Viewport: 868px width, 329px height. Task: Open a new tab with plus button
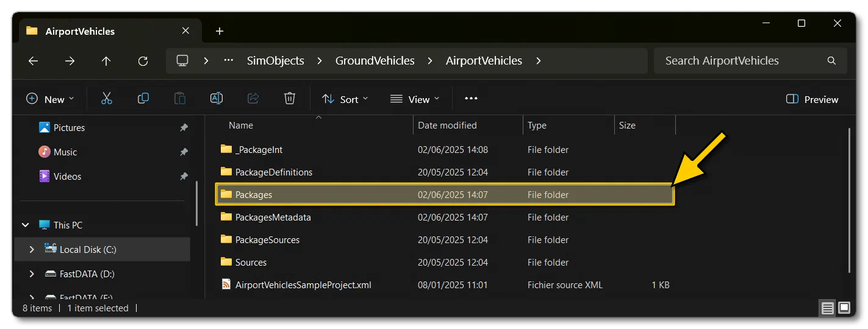click(x=220, y=31)
